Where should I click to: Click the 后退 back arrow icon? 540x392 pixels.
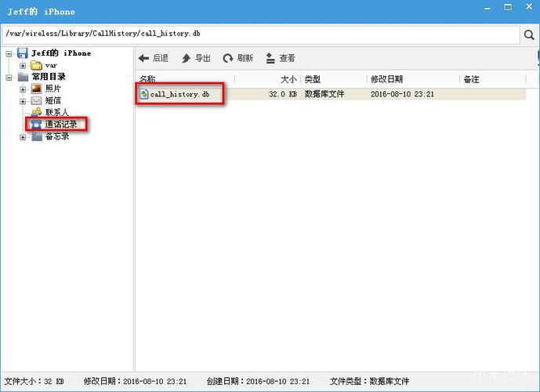tap(143, 59)
